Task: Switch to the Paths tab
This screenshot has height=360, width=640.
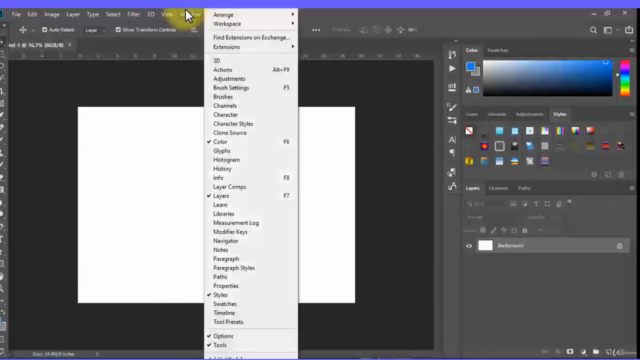Action: tap(524, 188)
